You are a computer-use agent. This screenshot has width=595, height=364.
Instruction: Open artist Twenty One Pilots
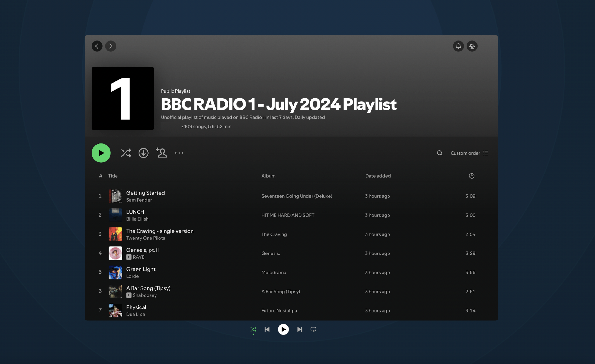[145, 238]
